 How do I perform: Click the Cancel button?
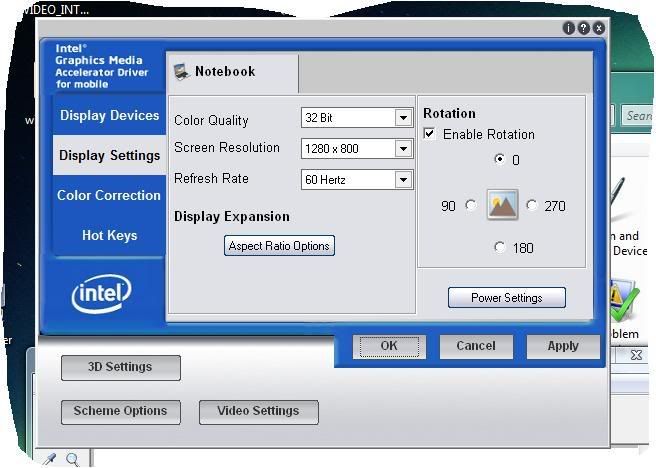tap(476, 346)
